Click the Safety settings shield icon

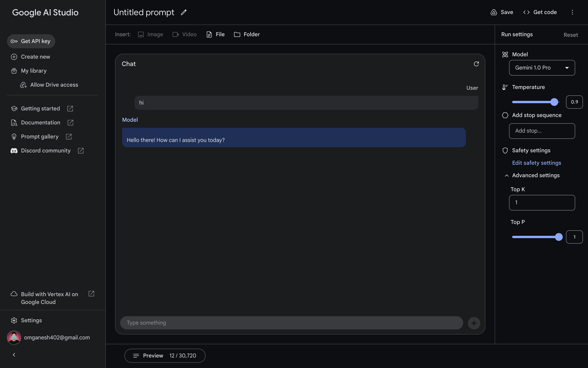[505, 150]
